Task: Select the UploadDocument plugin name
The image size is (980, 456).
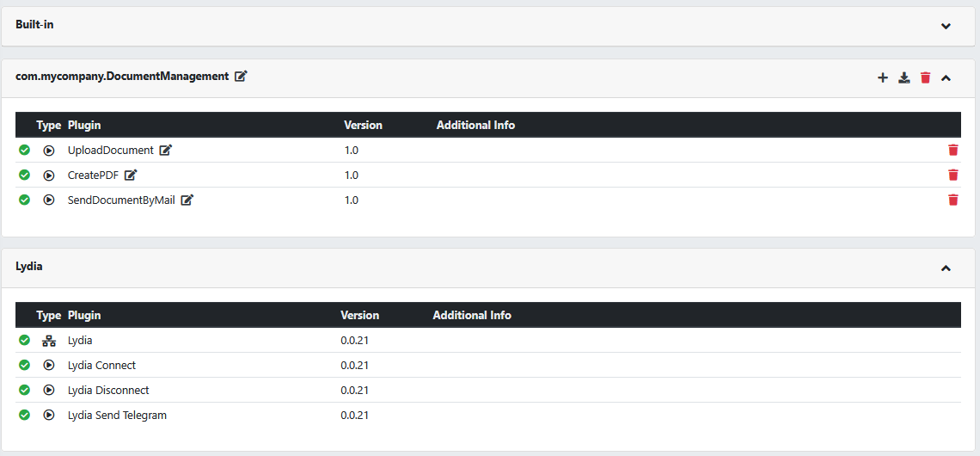Action: [x=111, y=150]
